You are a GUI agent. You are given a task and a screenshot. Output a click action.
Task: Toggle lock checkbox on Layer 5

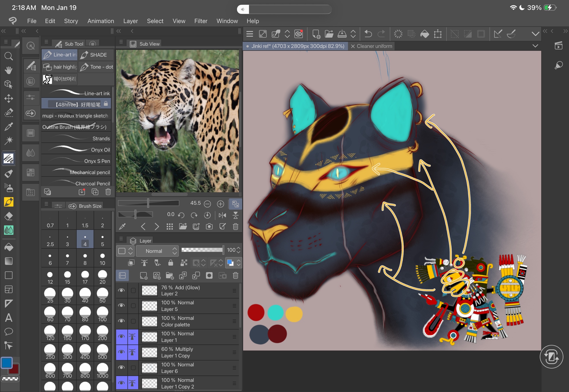133,306
